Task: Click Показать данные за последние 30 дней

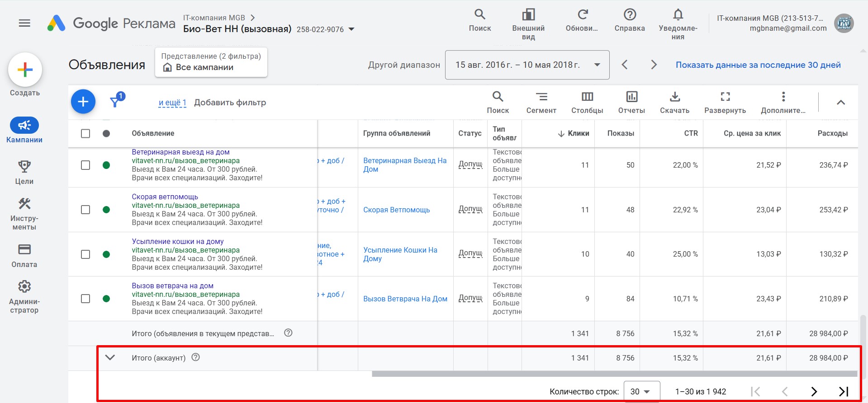Action: [758, 65]
